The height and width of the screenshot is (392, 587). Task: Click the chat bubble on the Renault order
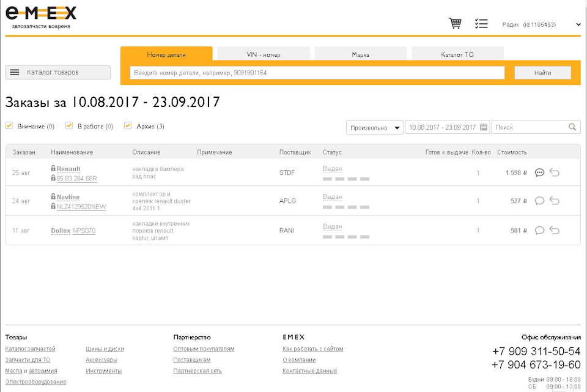click(539, 172)
